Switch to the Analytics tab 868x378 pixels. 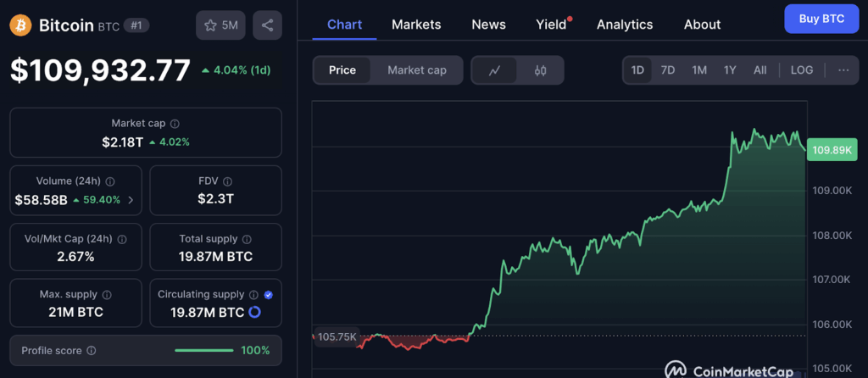(625, 25)
